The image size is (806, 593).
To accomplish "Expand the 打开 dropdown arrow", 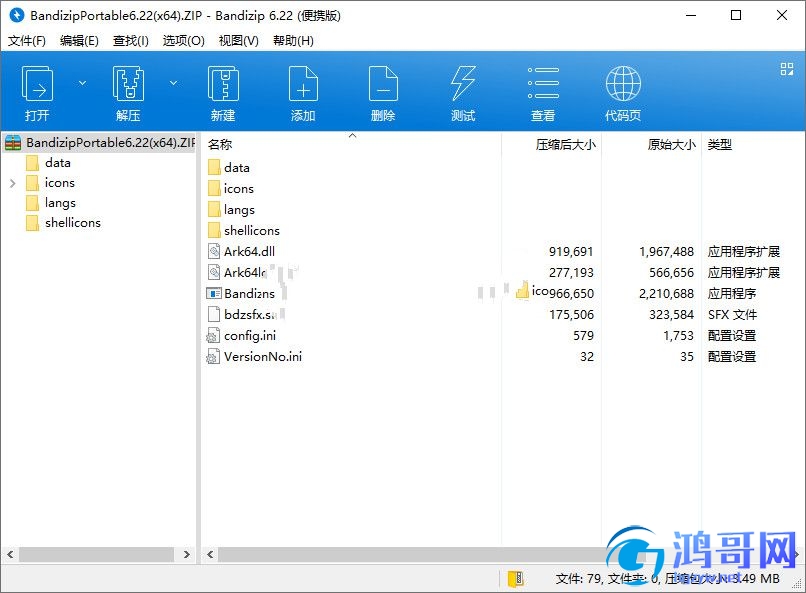I will [82, 83].
